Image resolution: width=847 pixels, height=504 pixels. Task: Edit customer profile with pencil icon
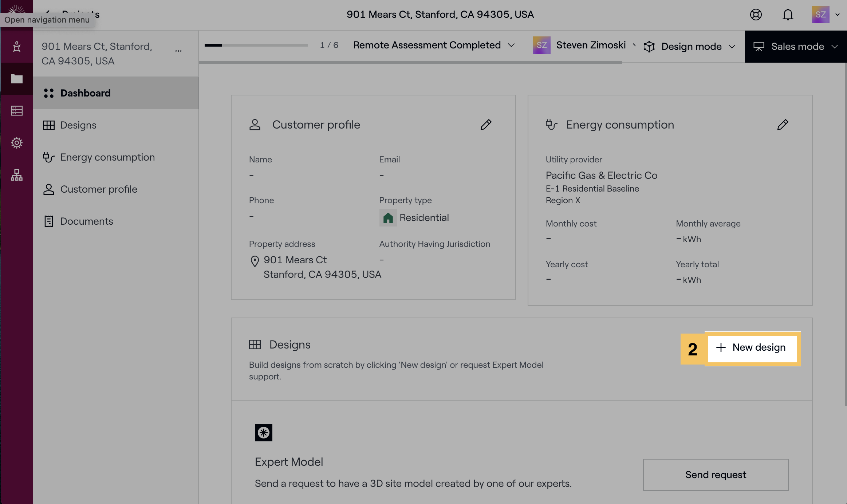[x=486, y=125]
